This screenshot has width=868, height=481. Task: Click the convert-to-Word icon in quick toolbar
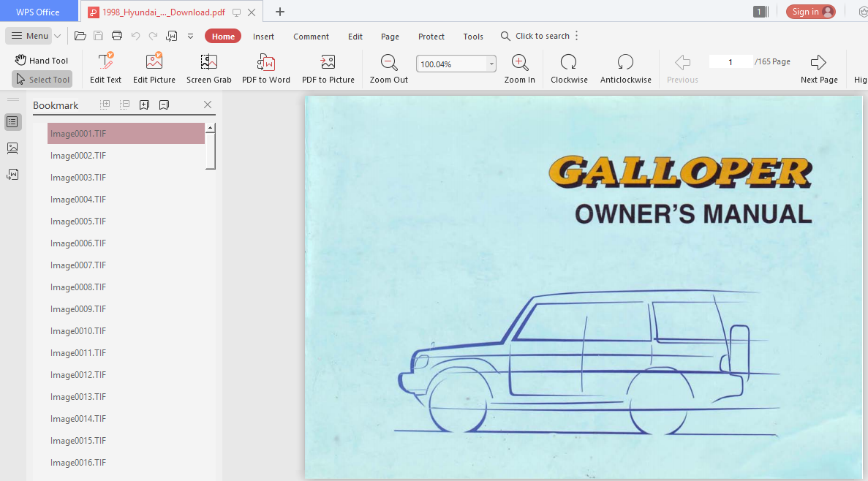coord(172,36)
